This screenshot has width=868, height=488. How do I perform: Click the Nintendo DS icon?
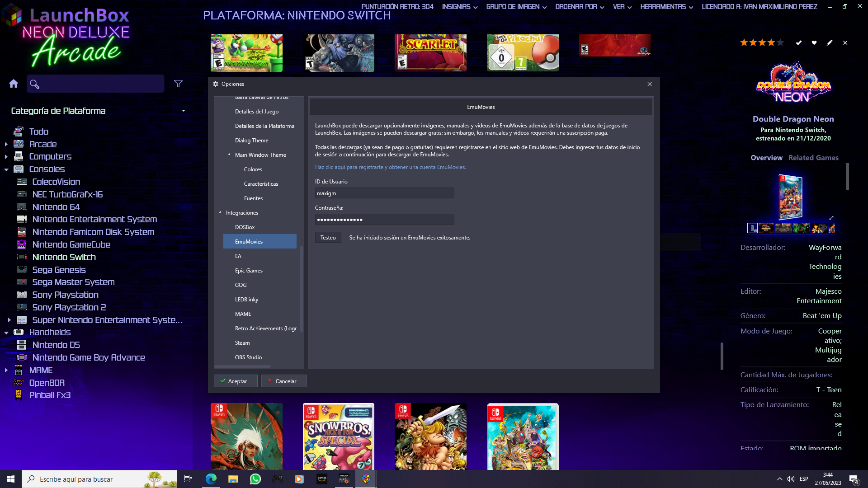22,345
